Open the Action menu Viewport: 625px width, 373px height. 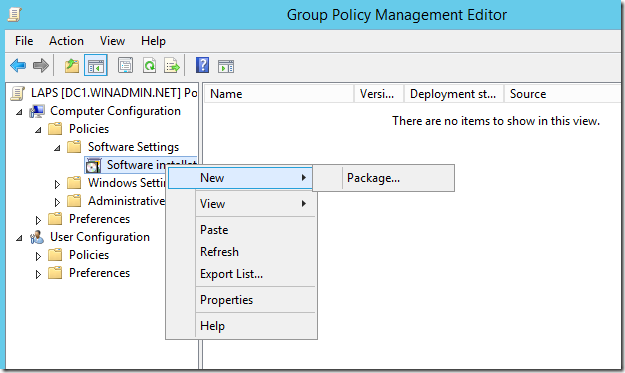tap(66, 41)
